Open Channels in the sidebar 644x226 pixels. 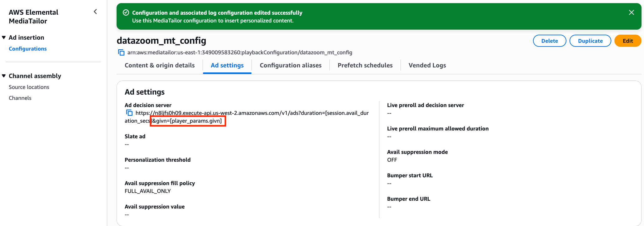point(20,98)
